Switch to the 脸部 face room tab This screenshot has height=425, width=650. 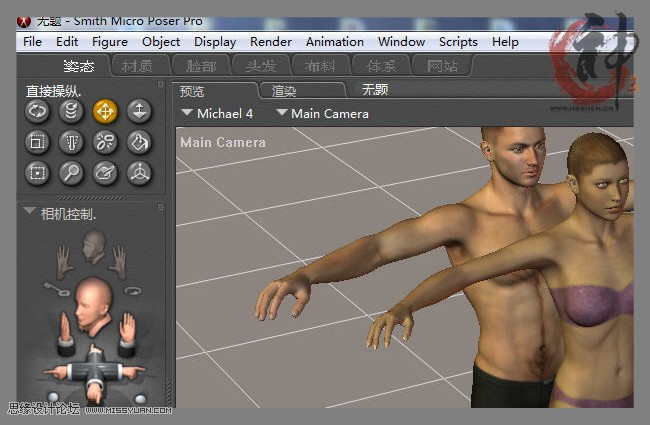[x=201, y=66]
